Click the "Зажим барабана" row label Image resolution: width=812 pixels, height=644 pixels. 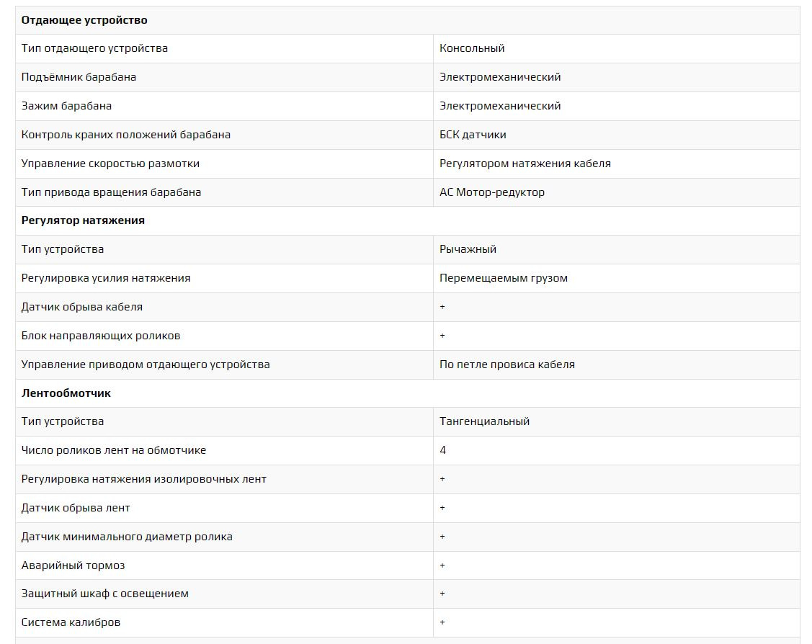coord(66,106)
